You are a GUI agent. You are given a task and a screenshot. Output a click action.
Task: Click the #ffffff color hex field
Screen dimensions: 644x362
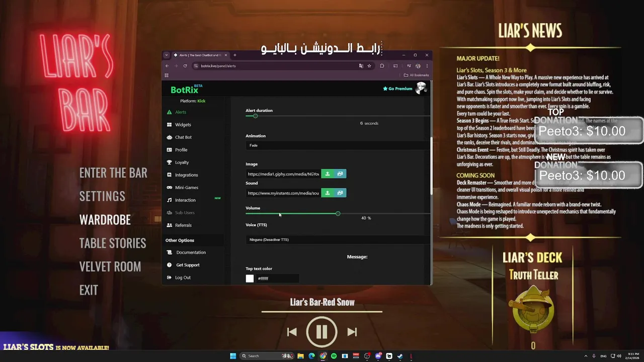(x=277, y=279)
